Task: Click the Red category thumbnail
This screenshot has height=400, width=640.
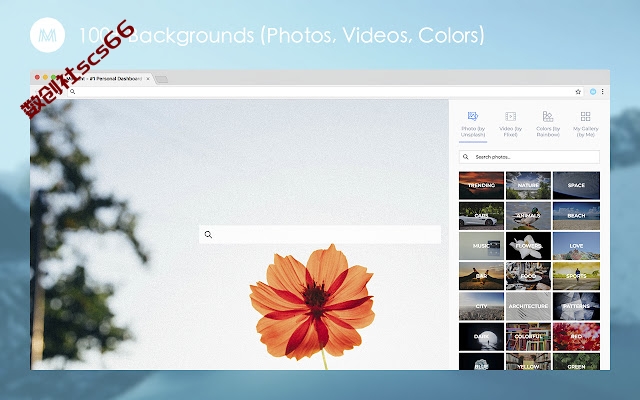Action: pos(576,337)
